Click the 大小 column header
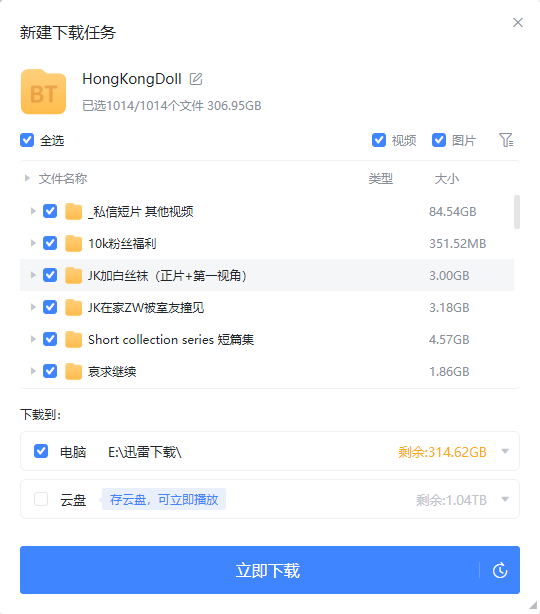This screenshot has width=540, height=614. click(x=446, y=179)
